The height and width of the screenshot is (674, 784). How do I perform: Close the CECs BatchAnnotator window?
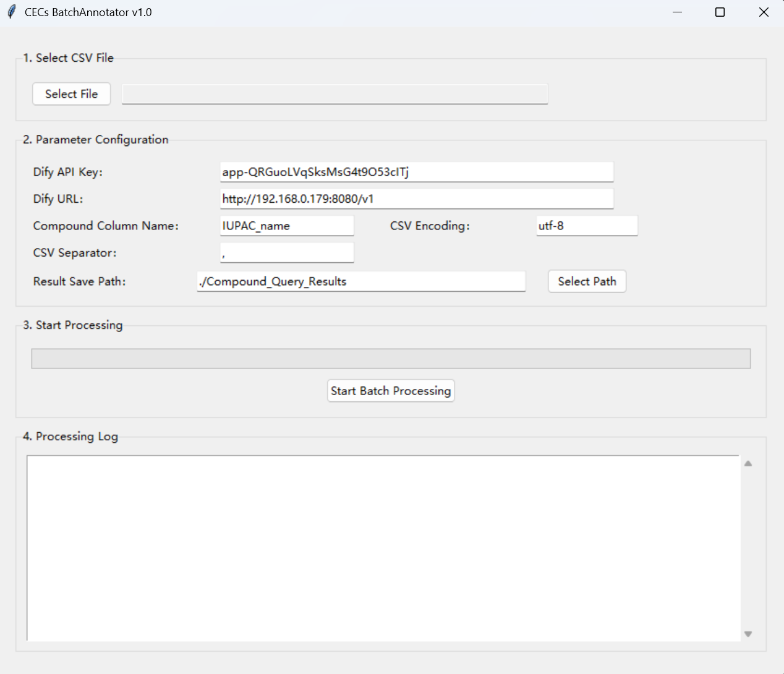764,12
